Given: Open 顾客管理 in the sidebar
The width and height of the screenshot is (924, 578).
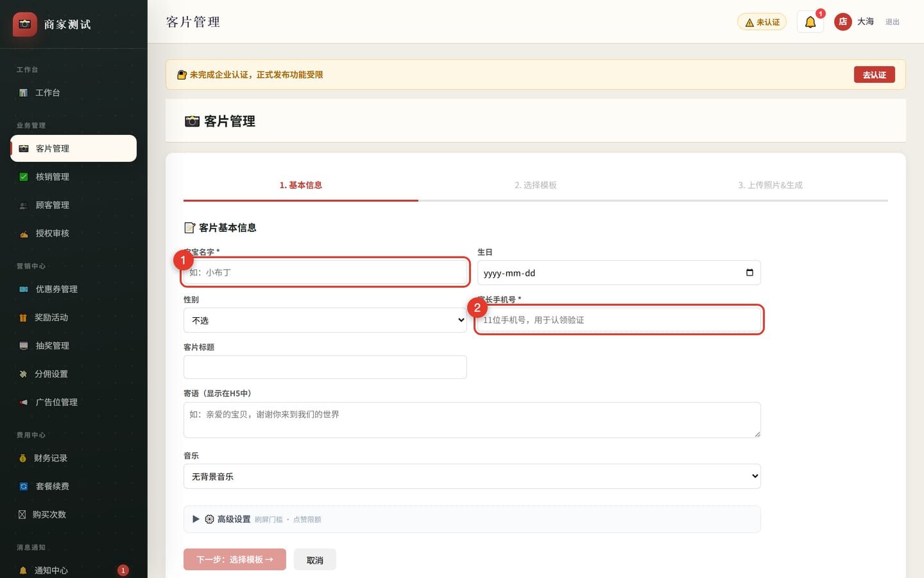Looking at the screenshot, I should [74, 205].
